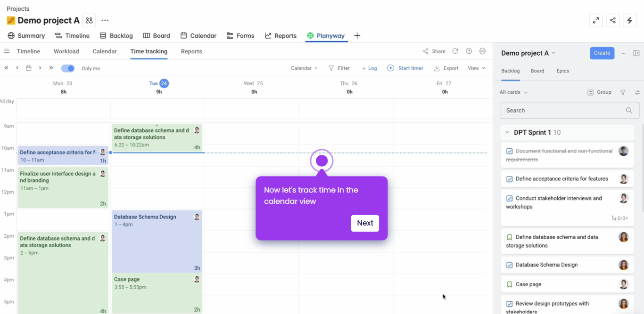Open the top Reports tab
644x314 pixels.
[x=281, y=36]
